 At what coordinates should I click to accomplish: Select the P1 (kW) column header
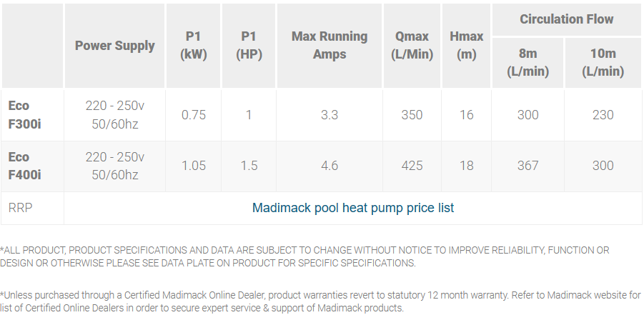[x=193, y=46]
